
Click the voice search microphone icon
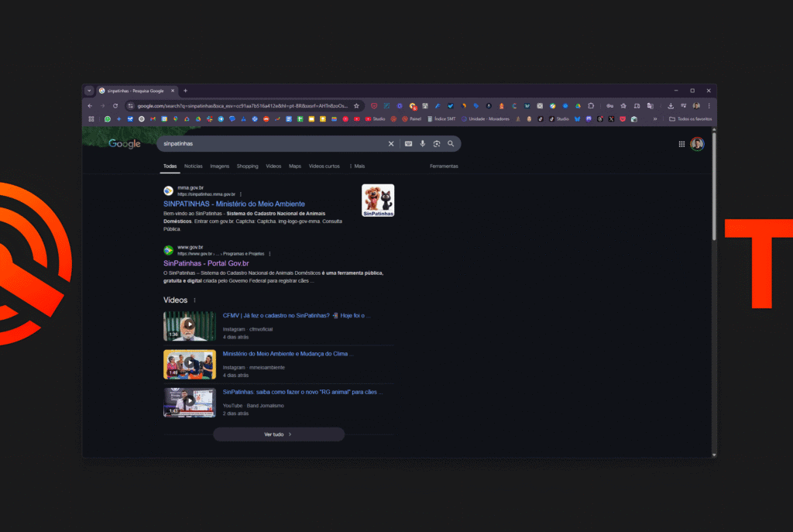click(x=422, y=144)
